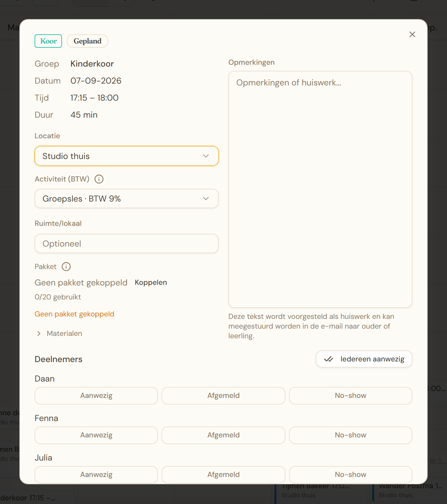Click the orange Geen pakket gekoppeld warning text
Image resolution: width=447 pixels, height=504 pixels.
pos(74,314)
